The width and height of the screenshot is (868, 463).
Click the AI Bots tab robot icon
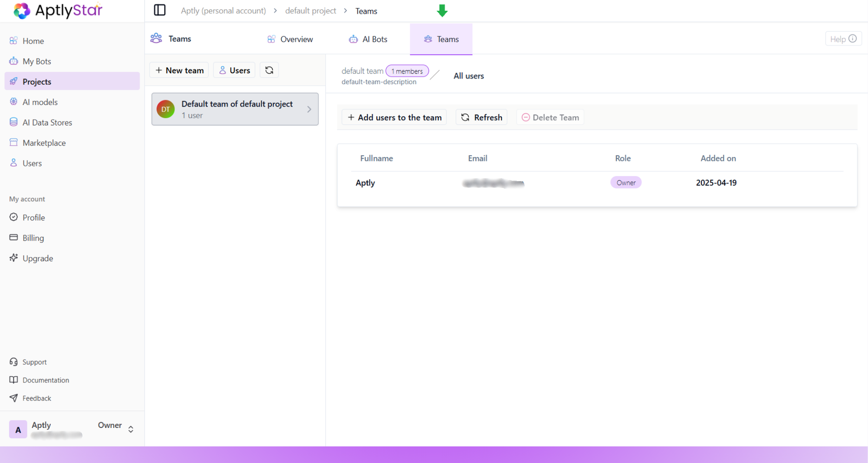(353, 39)
